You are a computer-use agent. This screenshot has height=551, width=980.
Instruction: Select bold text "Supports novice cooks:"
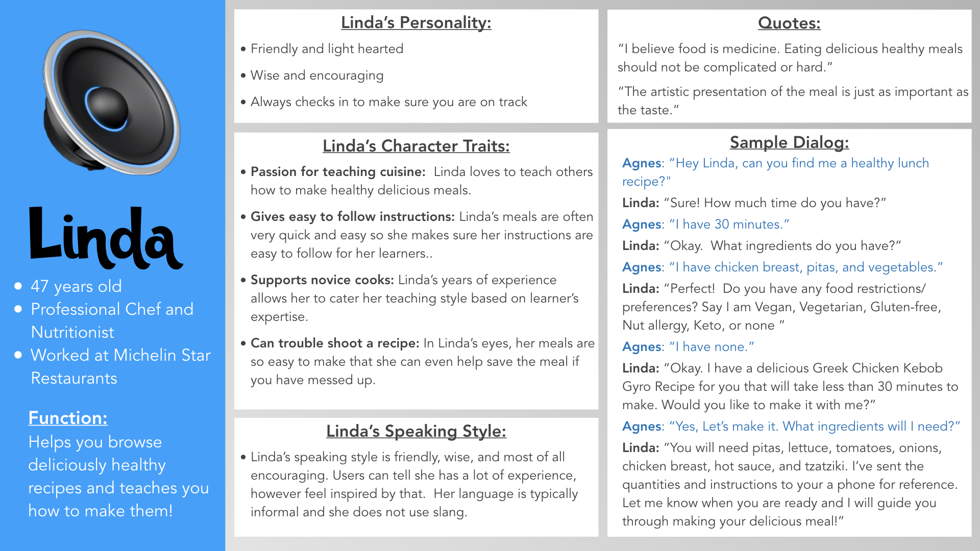coord(322,280)
